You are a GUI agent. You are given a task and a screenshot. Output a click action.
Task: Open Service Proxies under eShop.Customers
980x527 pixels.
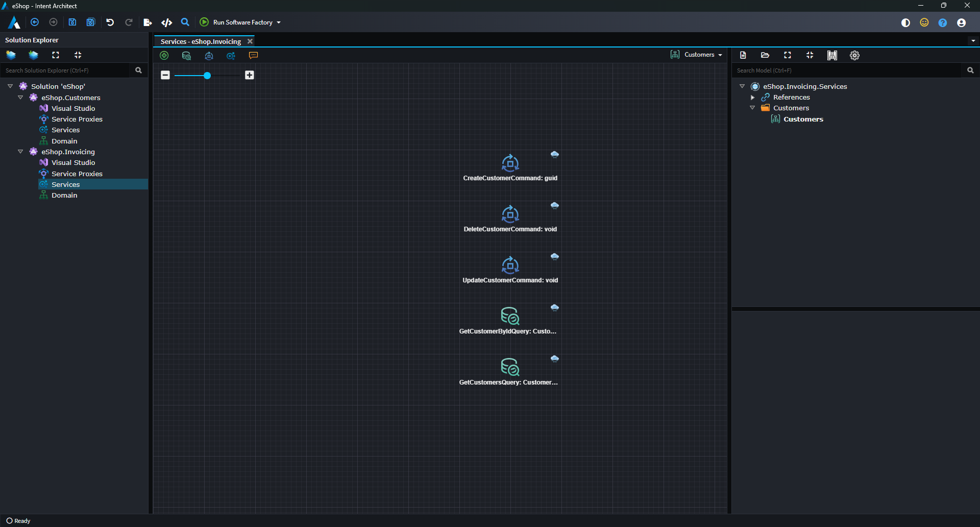[77, 119]
